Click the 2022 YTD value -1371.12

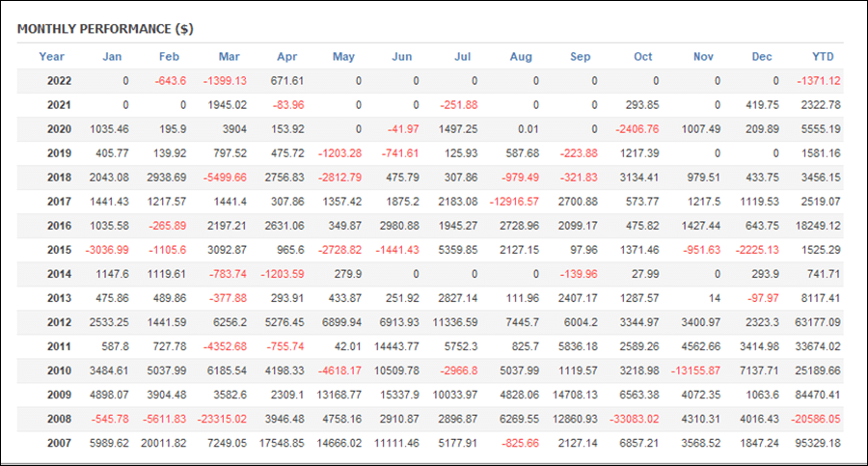point(819,81)
